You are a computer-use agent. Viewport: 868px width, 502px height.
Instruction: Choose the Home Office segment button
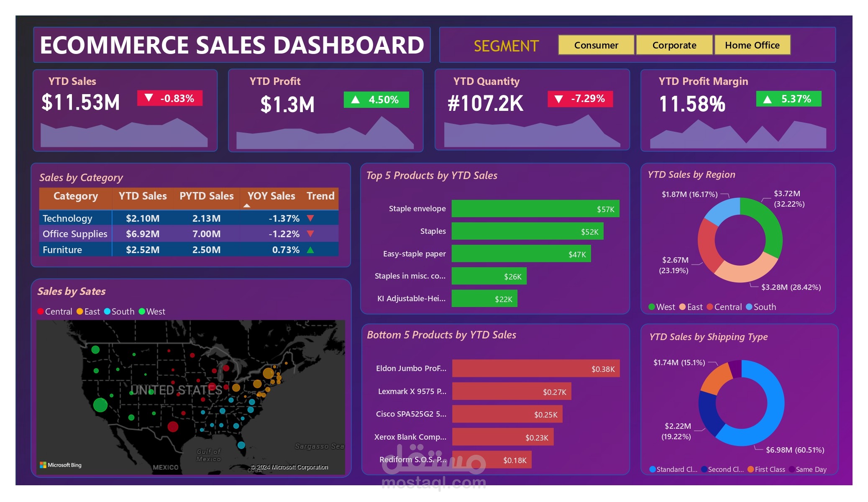pyautogui.click(x=752, y=45)
